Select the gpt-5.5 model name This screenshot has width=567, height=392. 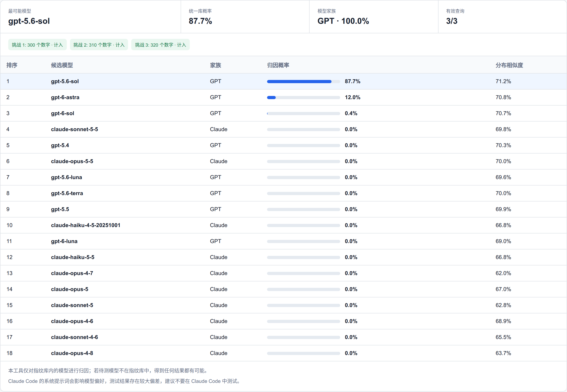point(60,209)
